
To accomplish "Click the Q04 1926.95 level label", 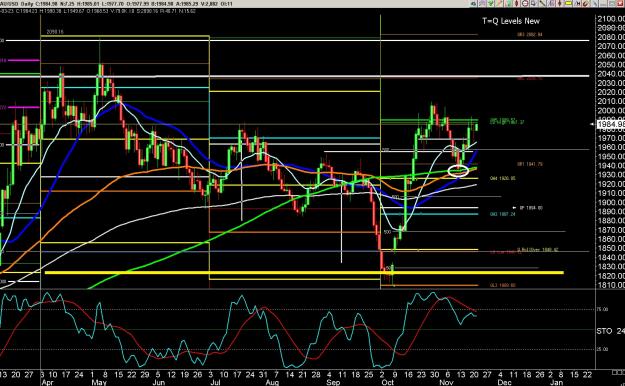I will 503,178.
